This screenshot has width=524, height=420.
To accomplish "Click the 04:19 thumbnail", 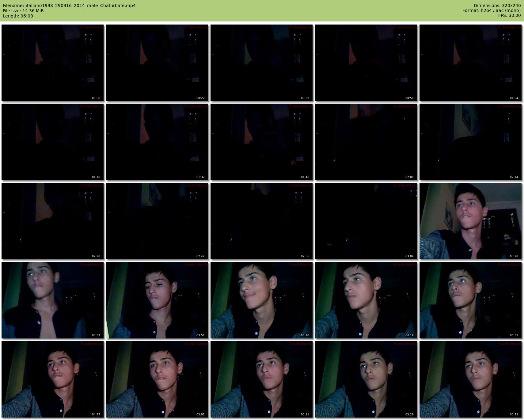I will click(366, 300).
